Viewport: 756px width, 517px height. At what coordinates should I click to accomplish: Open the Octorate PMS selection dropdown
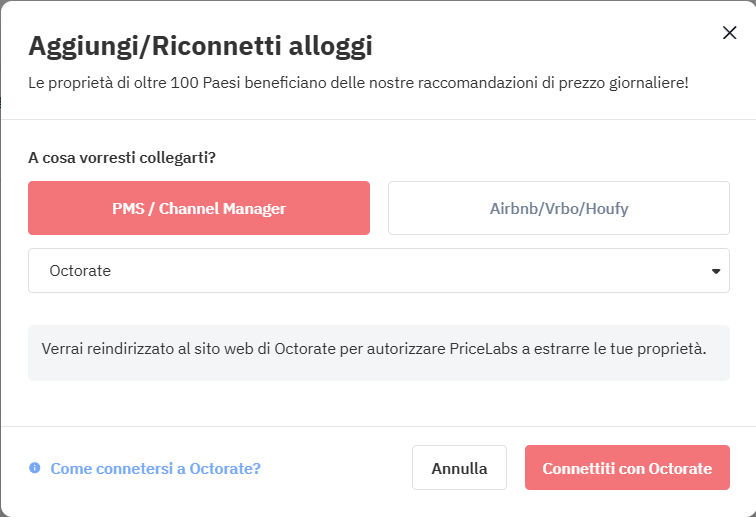[379, 271]
